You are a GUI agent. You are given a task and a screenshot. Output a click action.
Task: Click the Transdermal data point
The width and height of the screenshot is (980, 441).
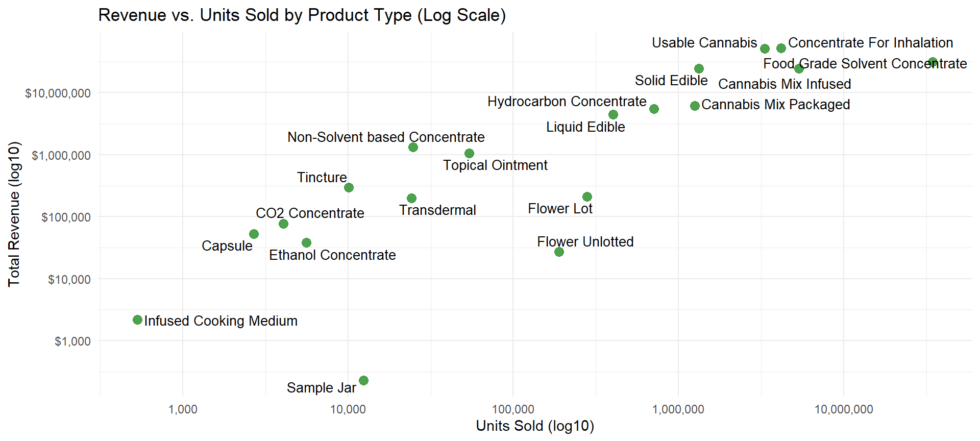pyautogui.click(x=411, y=198)
